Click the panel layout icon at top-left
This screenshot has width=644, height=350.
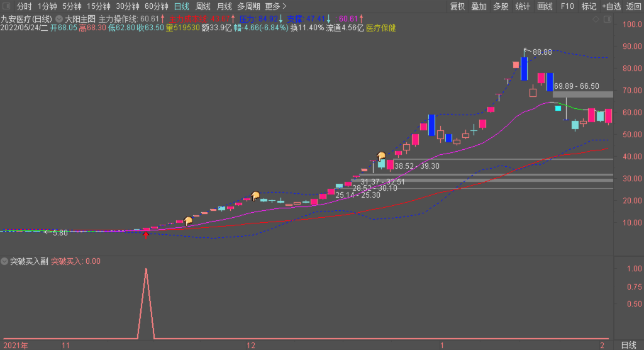click(6, 6)
